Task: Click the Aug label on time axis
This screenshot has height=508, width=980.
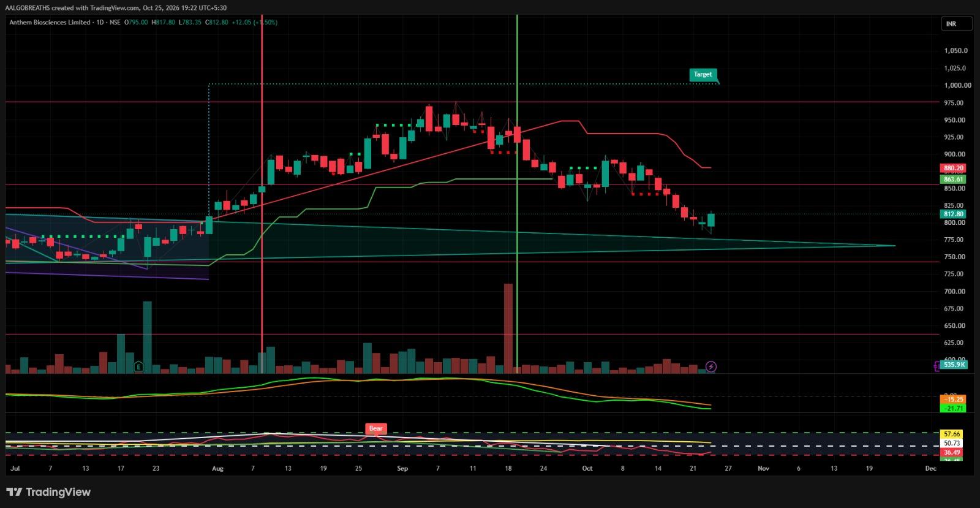Action: (x=217, y=468)
